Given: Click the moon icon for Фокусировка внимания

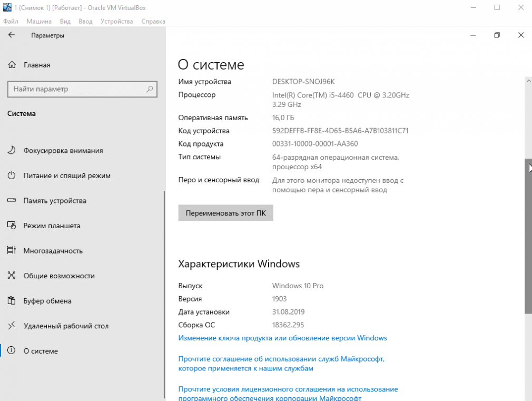Looking at the screenshot, I should coord(12,150).
